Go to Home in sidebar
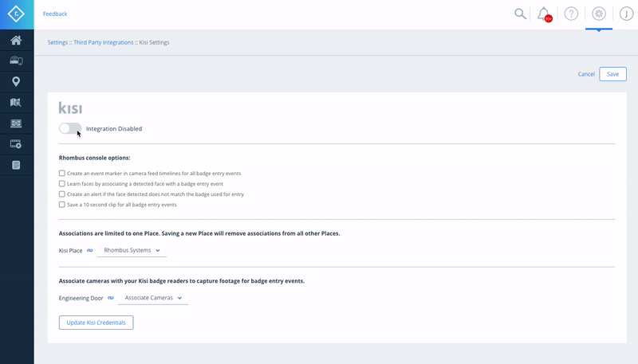The image size is (638, 364). click(x=16, y=40)
